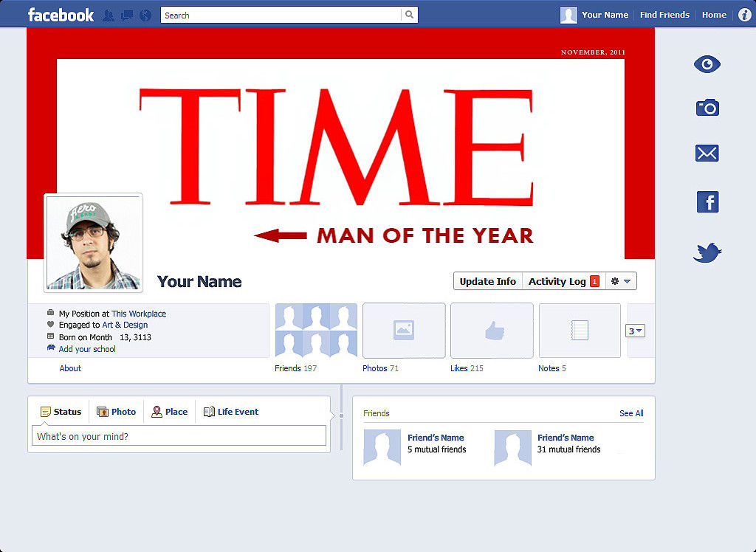Click the friend requests icon in top bar
This screenshot has width=756, height=552.
(x=109, y=15)
